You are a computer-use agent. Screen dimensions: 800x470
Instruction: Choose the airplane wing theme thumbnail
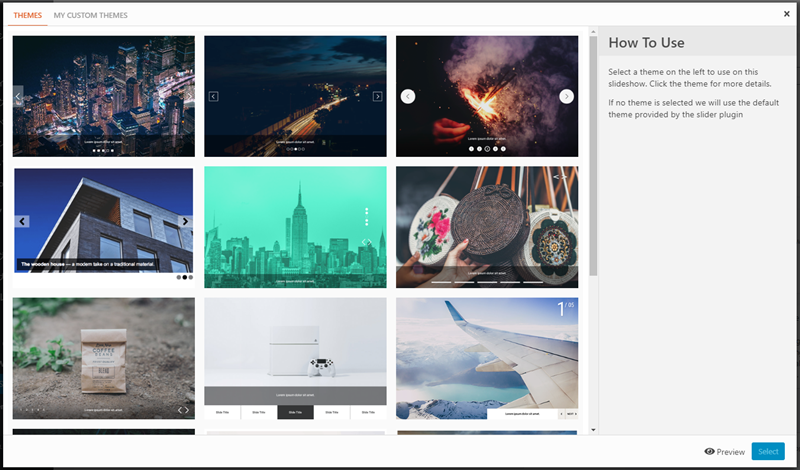tap(487, 358)
